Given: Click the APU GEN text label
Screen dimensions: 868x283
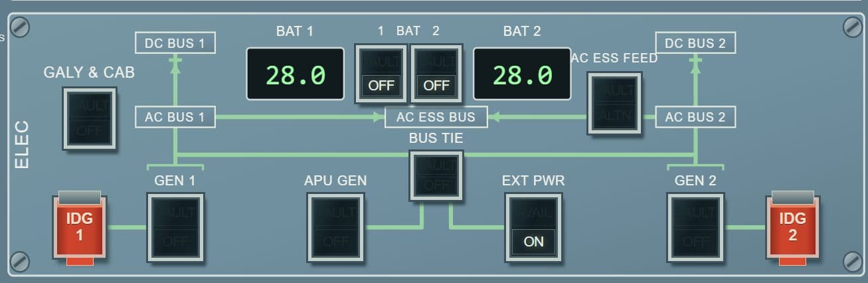Looking at the screenshot, I should pos(335,180).
